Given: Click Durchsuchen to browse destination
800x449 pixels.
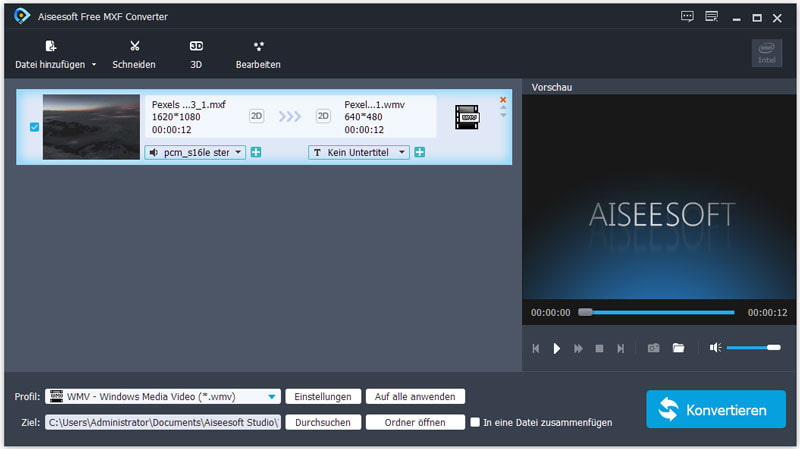Looking at the screenshot, I should click(323, 422).
